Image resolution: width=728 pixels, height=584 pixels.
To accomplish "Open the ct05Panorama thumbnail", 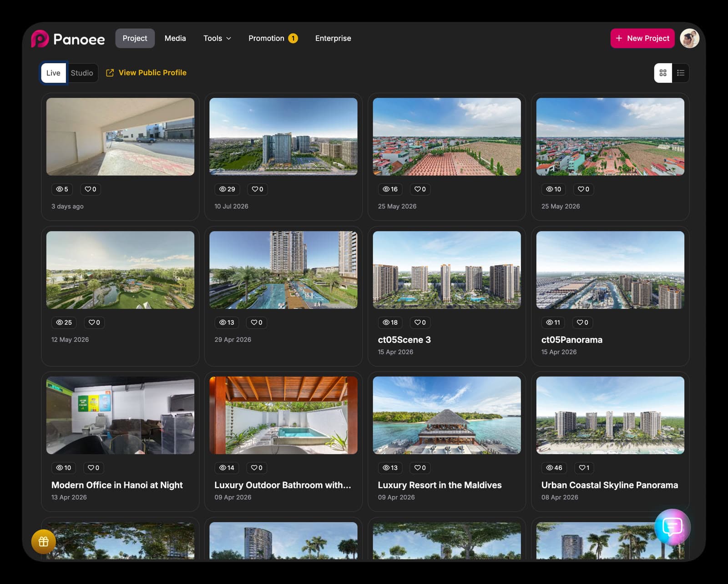I will point(610,270).
